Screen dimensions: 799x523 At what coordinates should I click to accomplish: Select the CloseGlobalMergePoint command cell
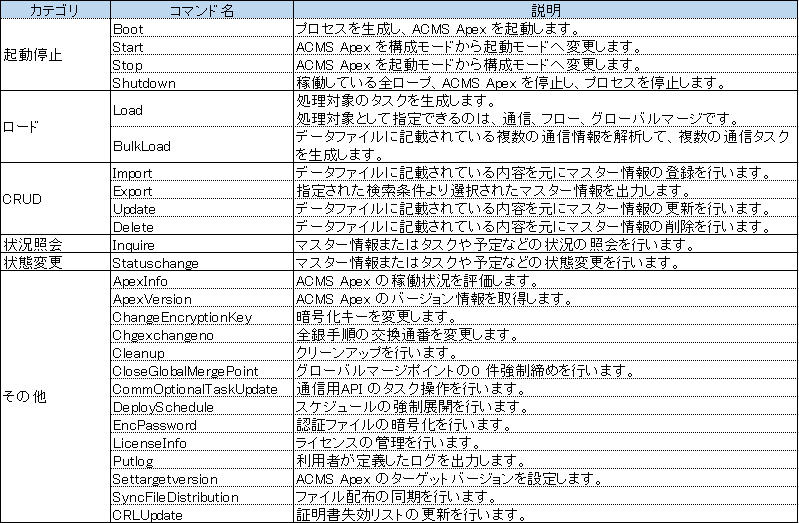pos(201,370)
